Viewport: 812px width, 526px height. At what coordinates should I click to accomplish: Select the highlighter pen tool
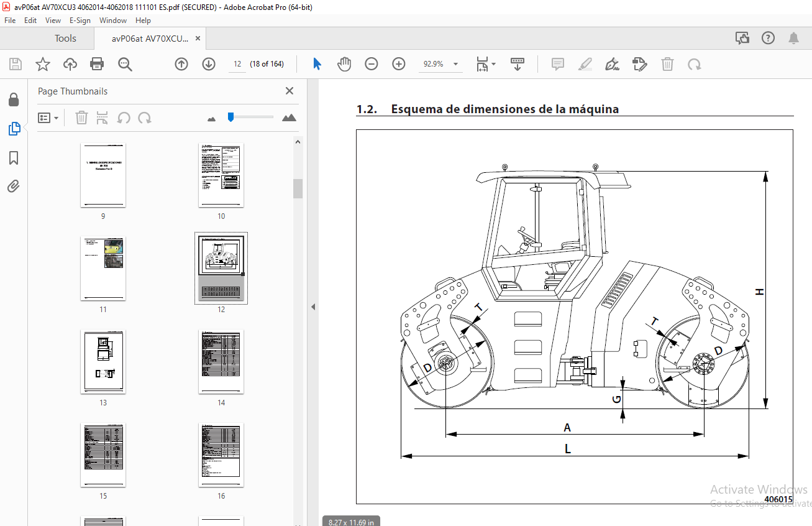tap(585, 63)
